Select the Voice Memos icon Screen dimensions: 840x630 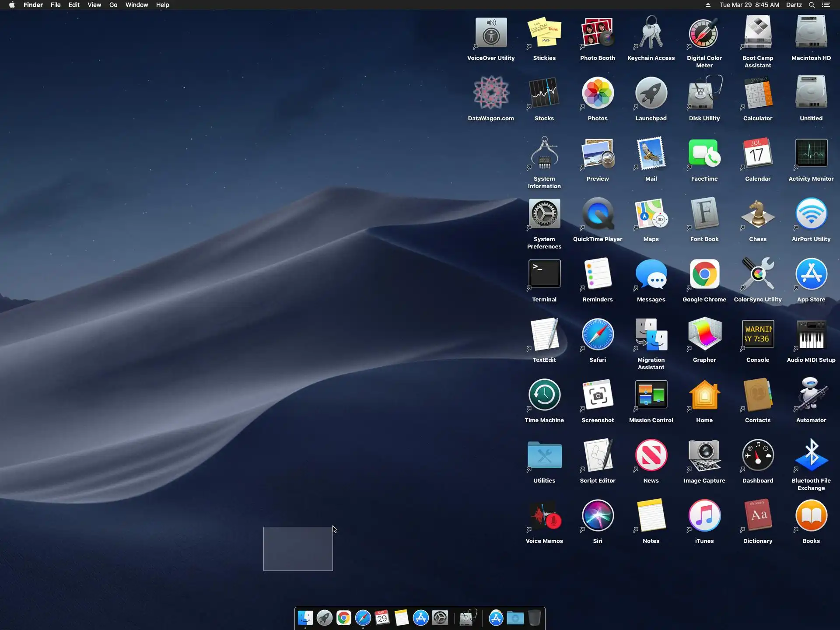[x=544, y=516]
